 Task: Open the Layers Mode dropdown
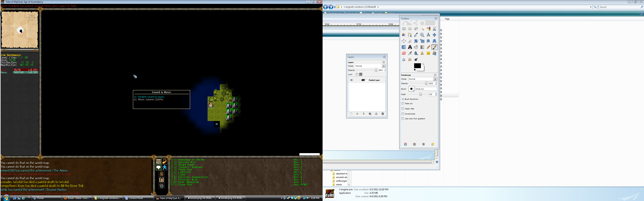[384, 66]
